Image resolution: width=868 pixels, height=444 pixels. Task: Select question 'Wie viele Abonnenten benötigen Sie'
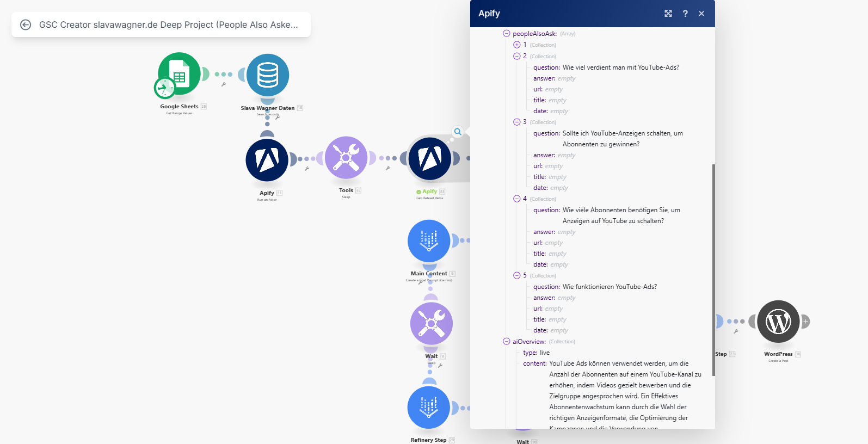pyautogui.click(x=621, y=215)
